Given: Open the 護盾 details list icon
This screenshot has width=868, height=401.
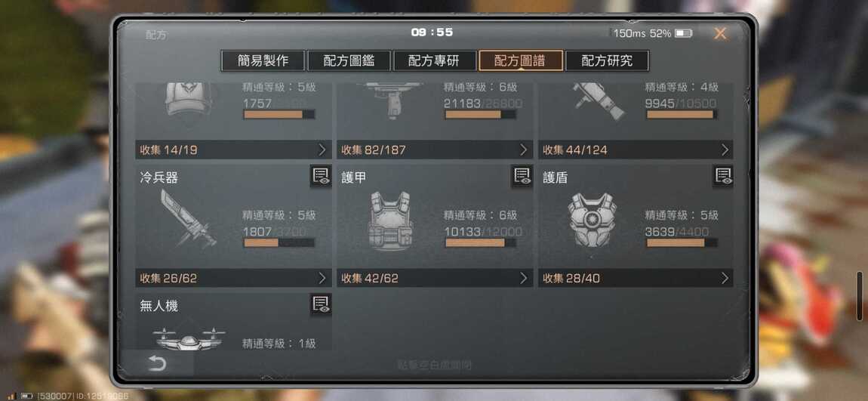Looking at the screenshot, I should click(x=723, y=176).
